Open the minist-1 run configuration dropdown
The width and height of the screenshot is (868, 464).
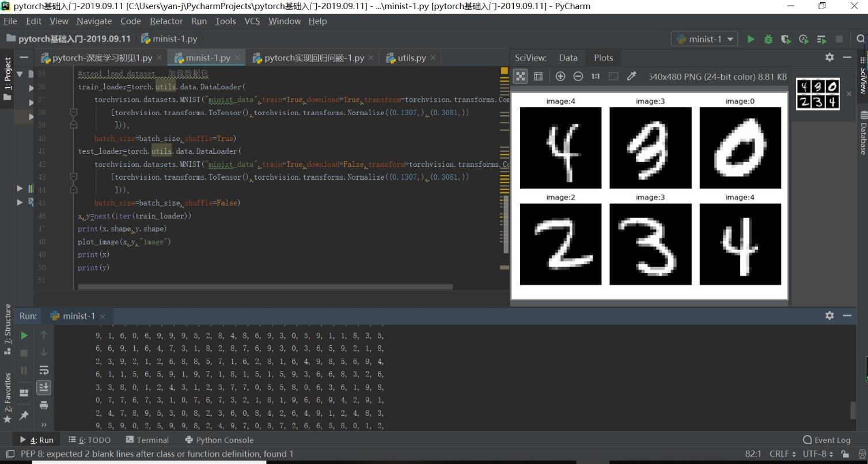(x=704, y=39)
